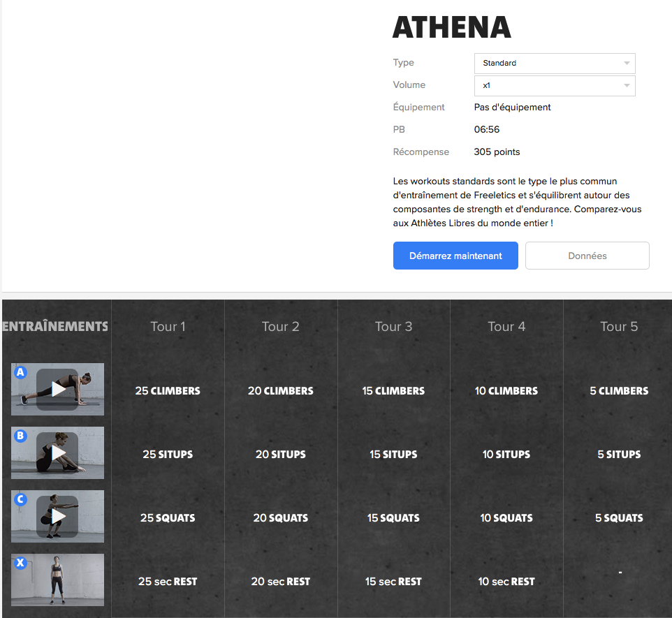Select the Tour 3 column header
Screen dimensions: 672x618
pyautogui.click(x=393, y=327)
